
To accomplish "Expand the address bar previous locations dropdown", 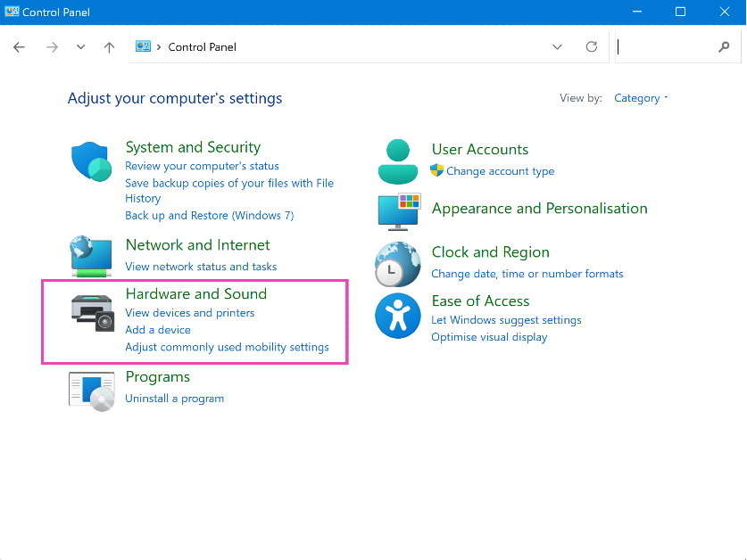I will (558, 47).
